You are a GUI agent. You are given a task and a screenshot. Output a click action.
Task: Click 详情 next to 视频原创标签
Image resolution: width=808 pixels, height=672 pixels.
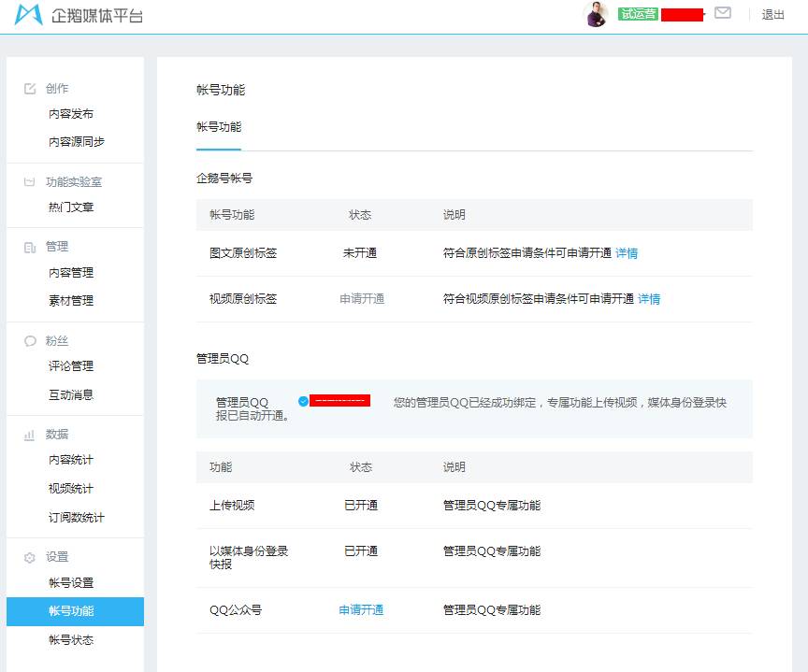(x=649, y=300)
